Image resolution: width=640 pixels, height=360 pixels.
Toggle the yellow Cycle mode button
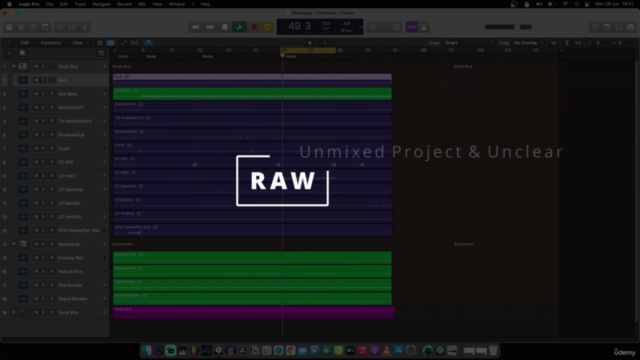point(268,27)
